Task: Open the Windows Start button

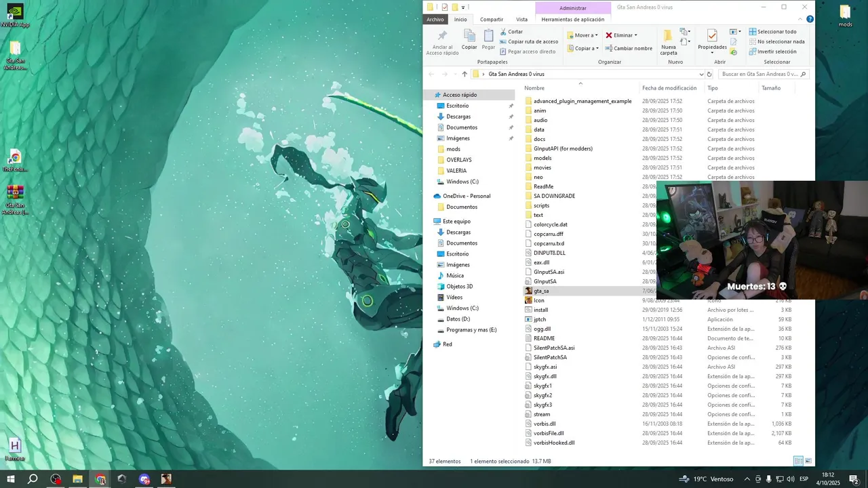Action: pos(11,479)
